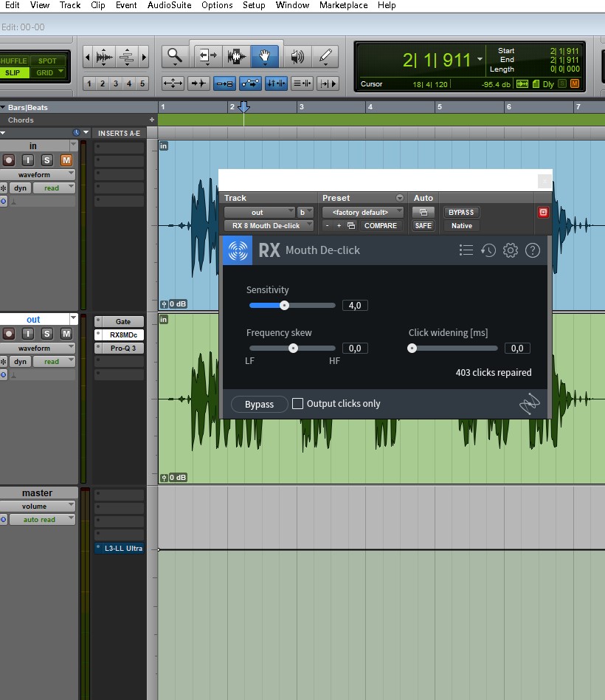Adjust the Frequency skew slider handle
605x700 pixels.
coord(293,349)
